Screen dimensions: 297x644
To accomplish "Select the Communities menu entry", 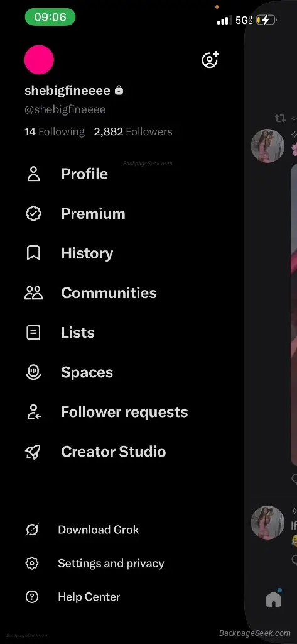I will [x=90, y=293].
